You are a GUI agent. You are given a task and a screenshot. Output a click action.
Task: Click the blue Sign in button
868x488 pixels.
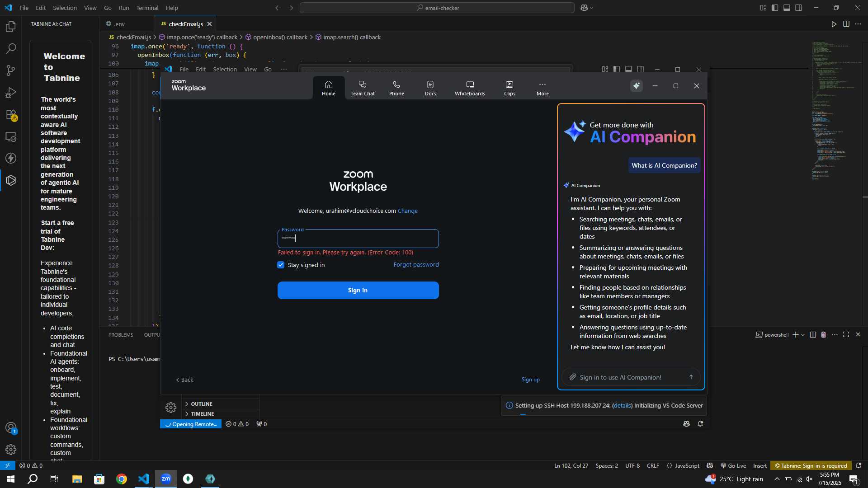click(358, 290)
